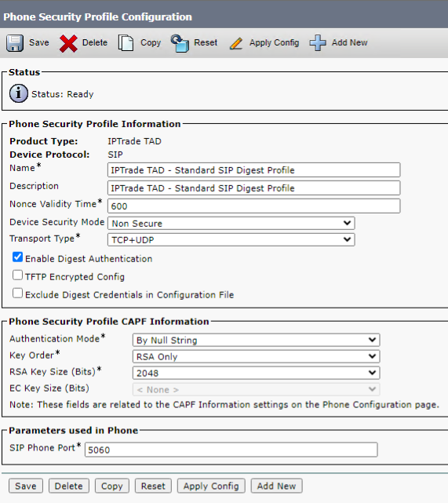Click the Save label in top toolbar
The width and height of the screenshot is (448, 503).
click(39, 42)
